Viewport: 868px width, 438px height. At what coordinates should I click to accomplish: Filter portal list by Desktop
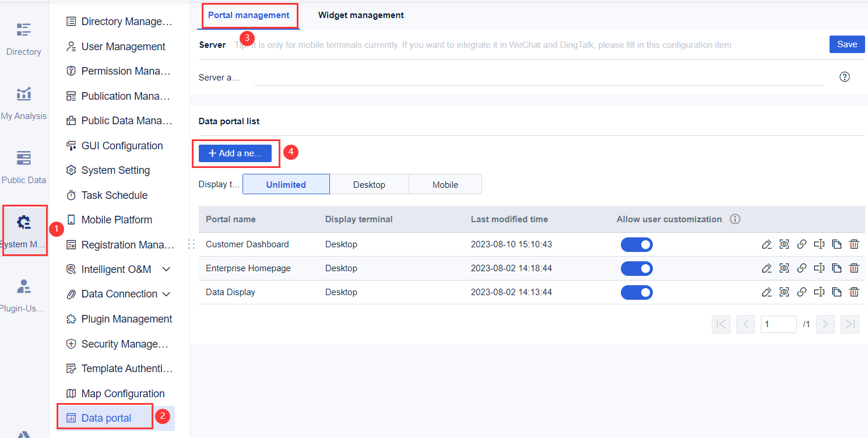click(x=370, y=184)
